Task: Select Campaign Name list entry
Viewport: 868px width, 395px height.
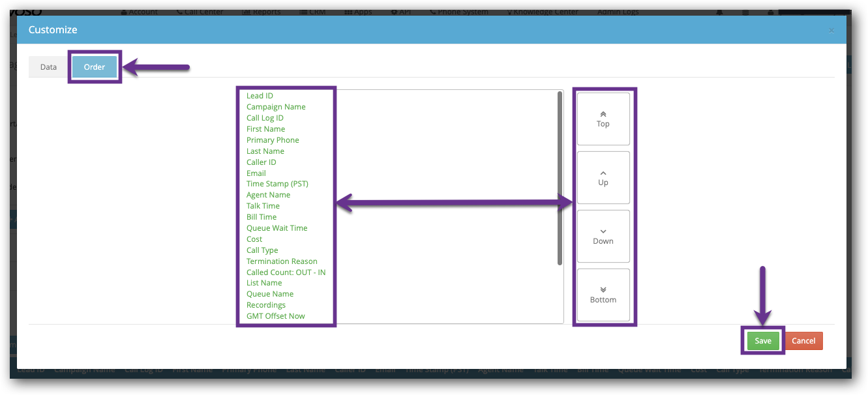Action: tap(276, 107)
